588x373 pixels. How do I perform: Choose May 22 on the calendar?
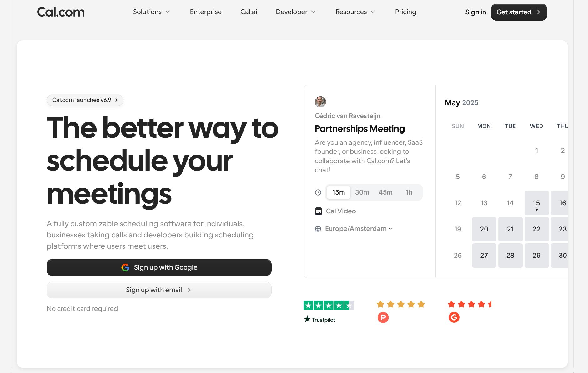(536, 229)
